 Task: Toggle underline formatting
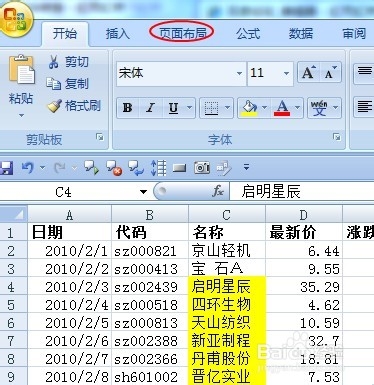point(173,108)
